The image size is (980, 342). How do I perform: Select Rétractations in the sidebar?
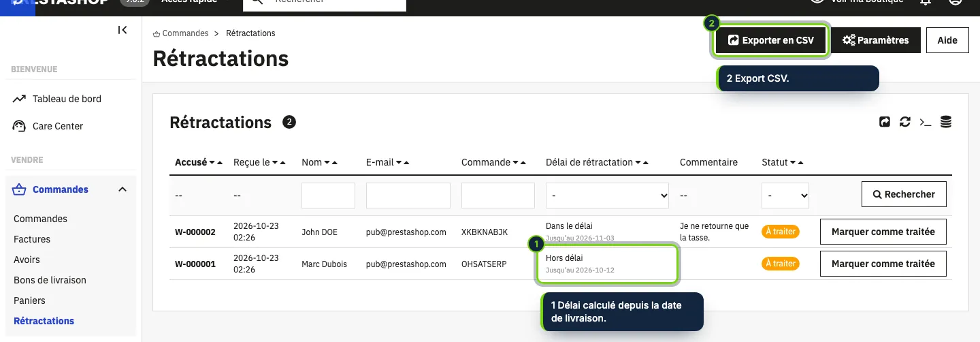click(44, 321)
